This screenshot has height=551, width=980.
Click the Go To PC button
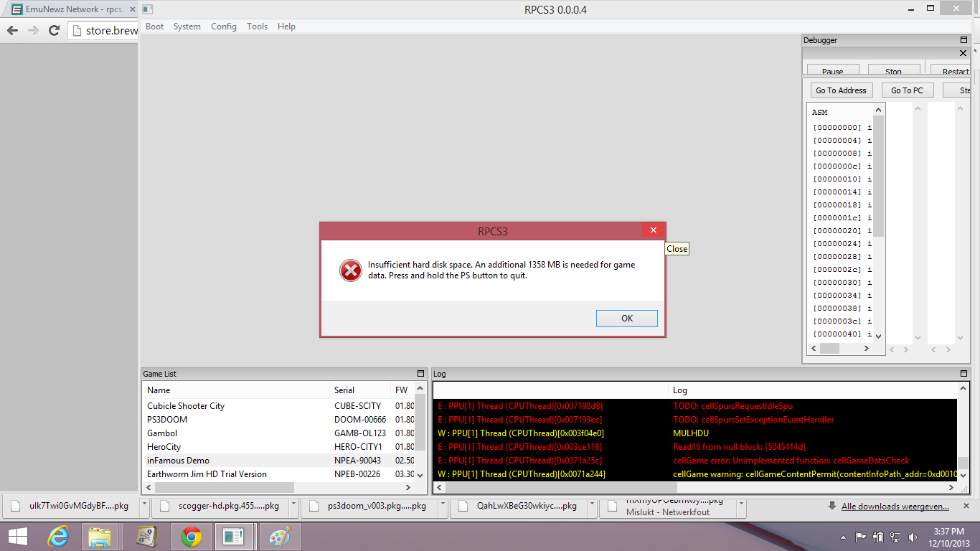point(907,90)
